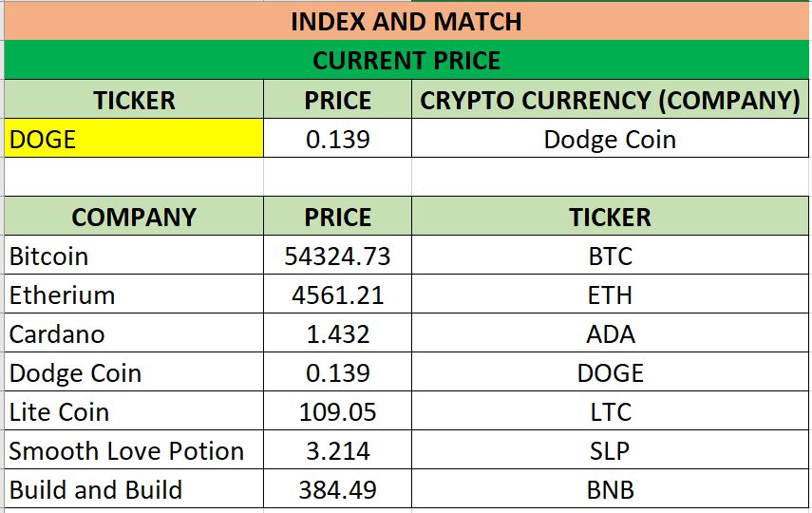Select the BTC ticker cell
Screen dimensions: 812x513
click(610, 256)
